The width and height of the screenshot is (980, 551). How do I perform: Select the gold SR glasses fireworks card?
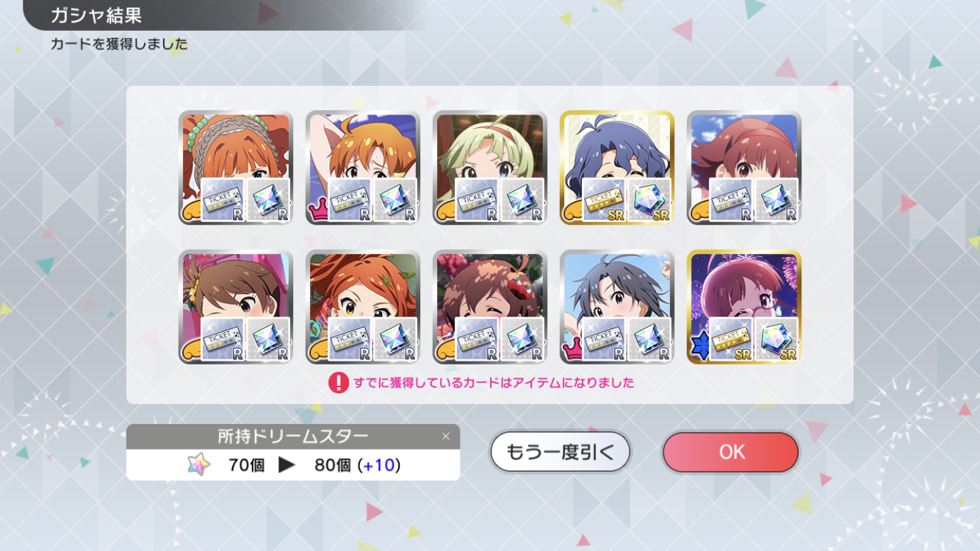pyautogui.click(x=743, y=307)
